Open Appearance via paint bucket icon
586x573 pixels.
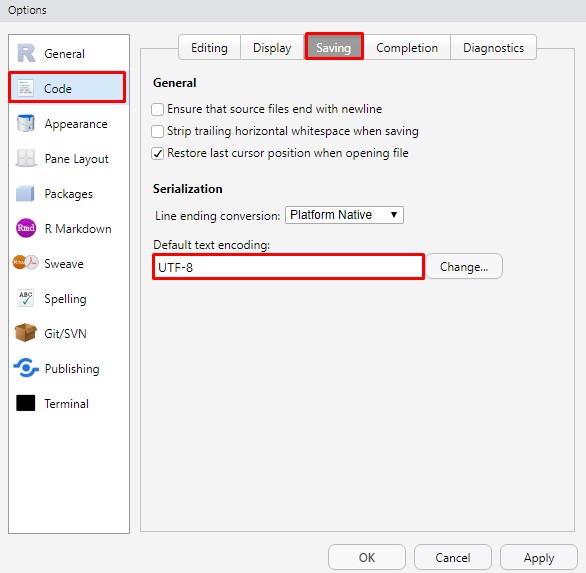tap(26, 123)
